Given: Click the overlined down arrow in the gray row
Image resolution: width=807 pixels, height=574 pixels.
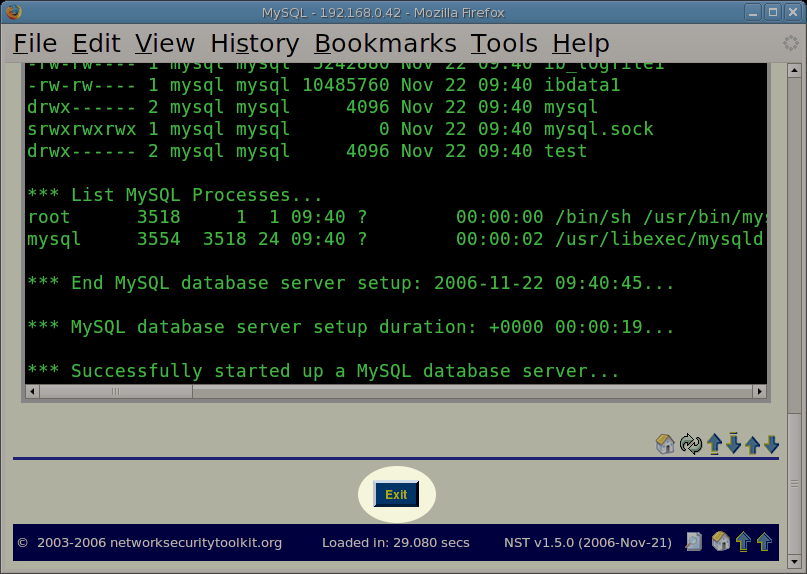Looking at the screenshot, I should 733,444.
